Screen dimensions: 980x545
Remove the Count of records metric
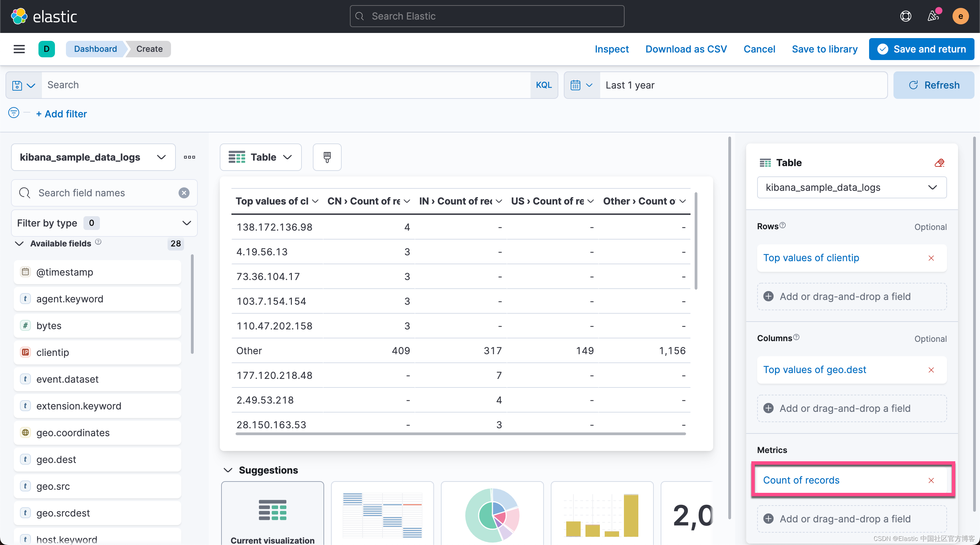931,480
